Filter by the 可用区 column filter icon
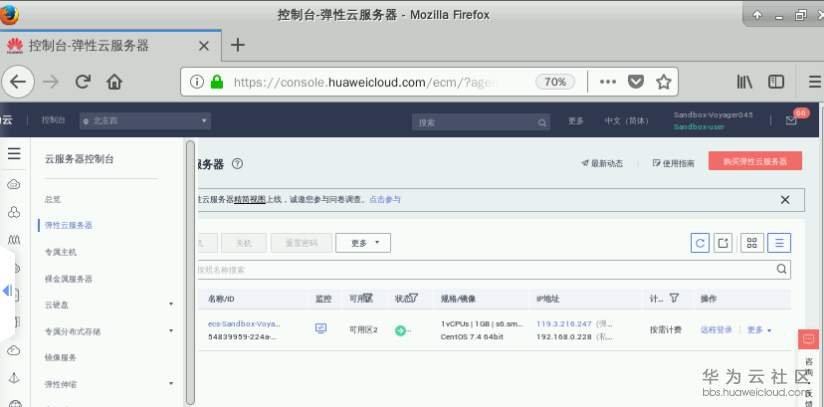 click(x=367, y=298)
